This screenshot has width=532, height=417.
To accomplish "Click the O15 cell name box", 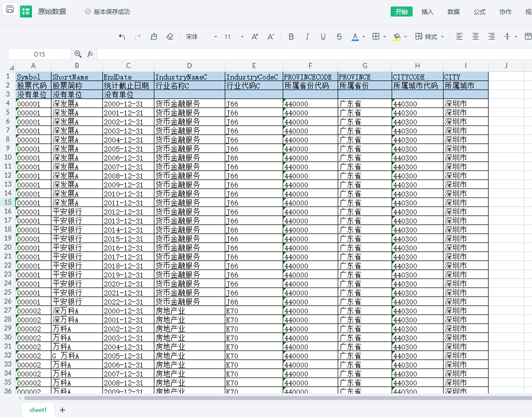I will click(x=39, y=54).
